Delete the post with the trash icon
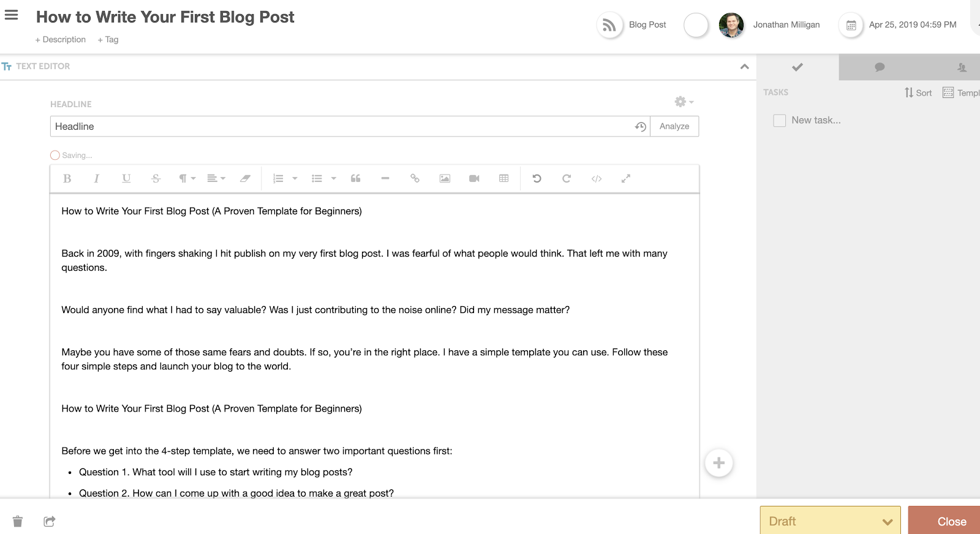Viewport: 980px width, 534px height. click(18, 521)
